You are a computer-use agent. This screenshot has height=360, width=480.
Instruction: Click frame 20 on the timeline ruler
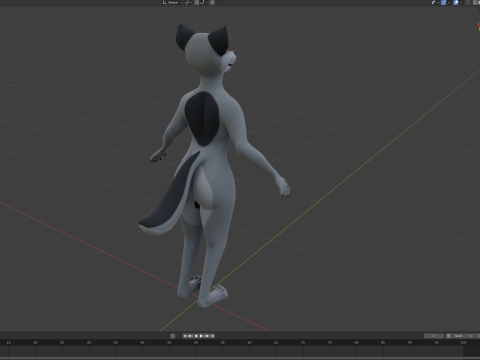pyautogui.click(x=35, y=342)
